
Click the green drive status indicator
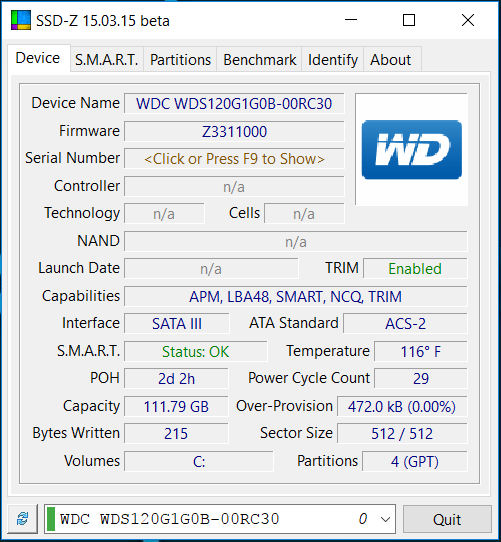[51, 518]
